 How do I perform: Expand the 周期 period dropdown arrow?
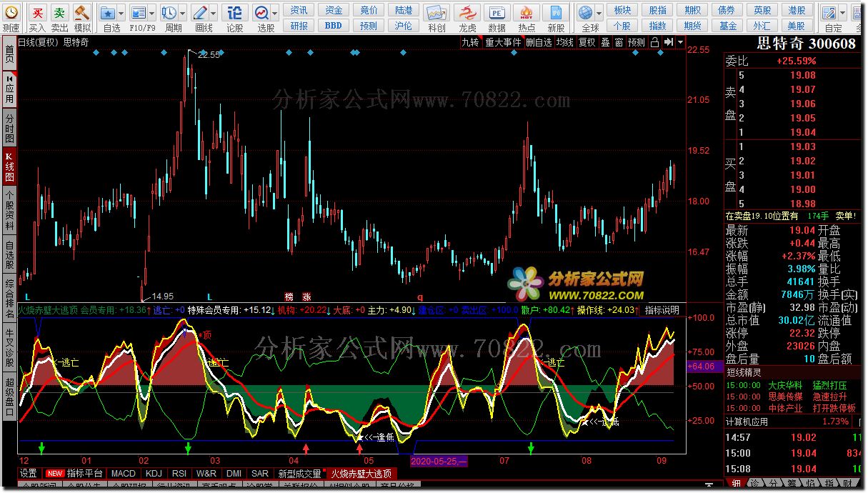click(x=183, y=13)
